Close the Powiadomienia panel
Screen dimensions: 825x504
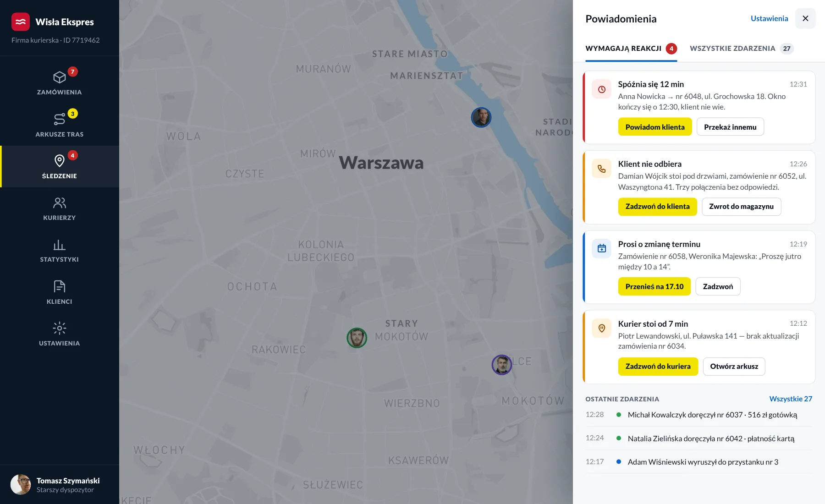805,18
